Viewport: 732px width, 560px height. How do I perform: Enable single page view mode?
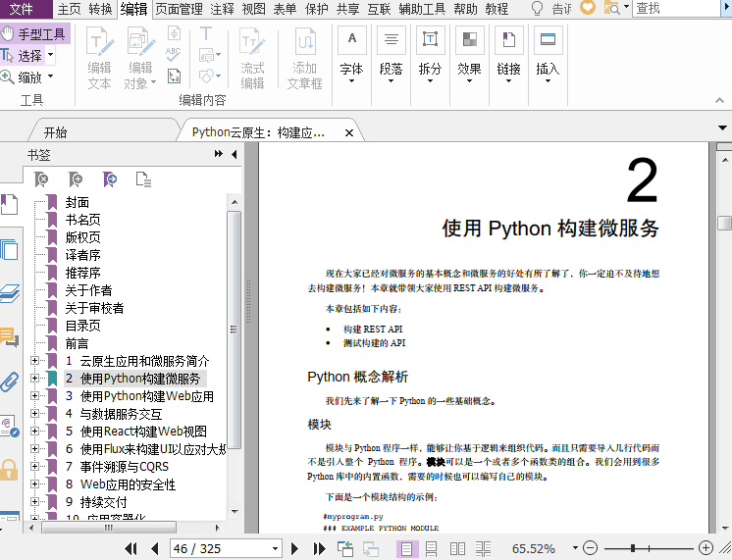pos(409,548)
